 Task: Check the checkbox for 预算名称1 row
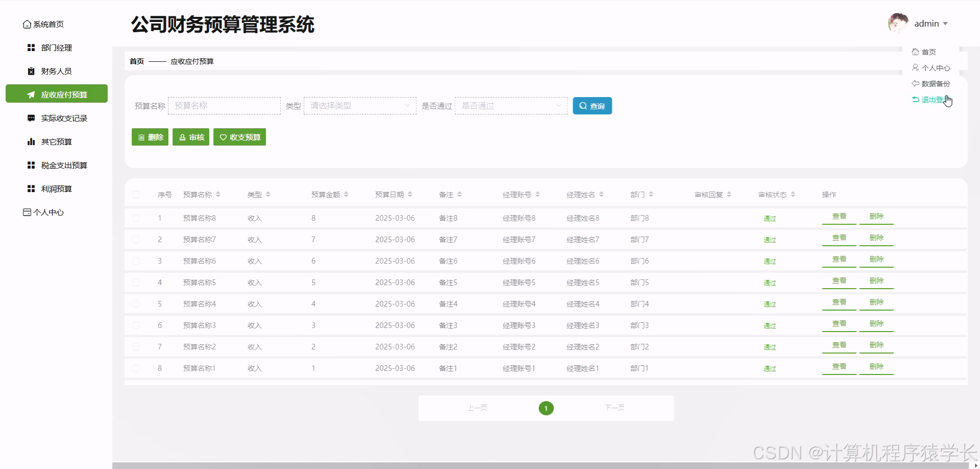point(136,368)
